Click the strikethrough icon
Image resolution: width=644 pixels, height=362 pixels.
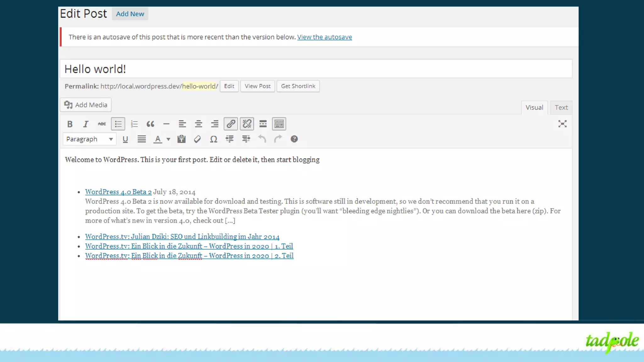(102, 124)
